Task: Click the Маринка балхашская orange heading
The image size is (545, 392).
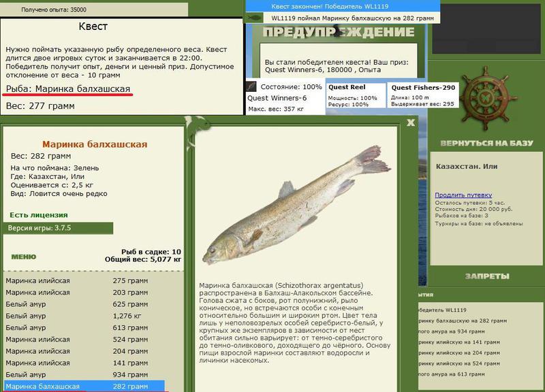Action: coord(95,144)
